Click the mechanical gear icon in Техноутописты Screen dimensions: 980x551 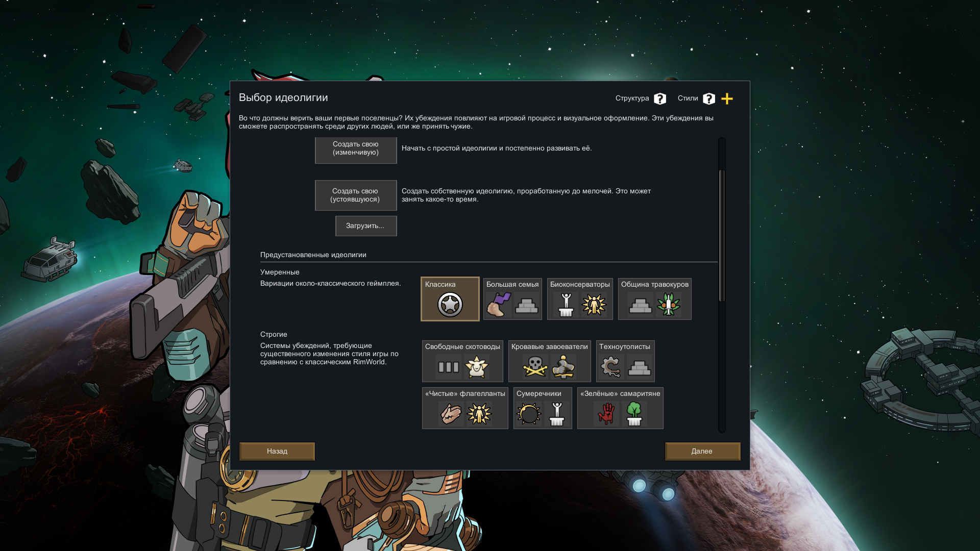click(x=611, y=367)
